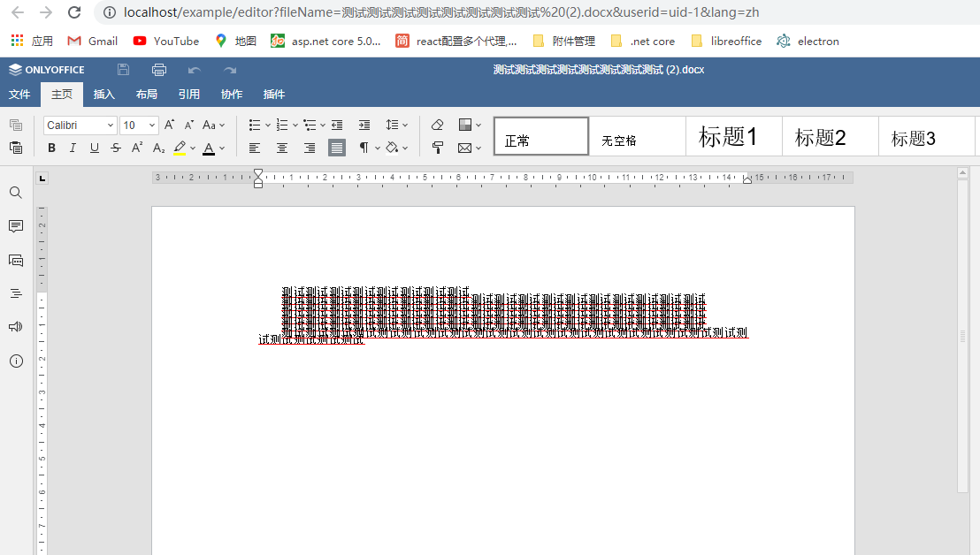The image size is (980, 555).
Task: Clear the formatting with the eraser icon
Action: pos(438,125)
